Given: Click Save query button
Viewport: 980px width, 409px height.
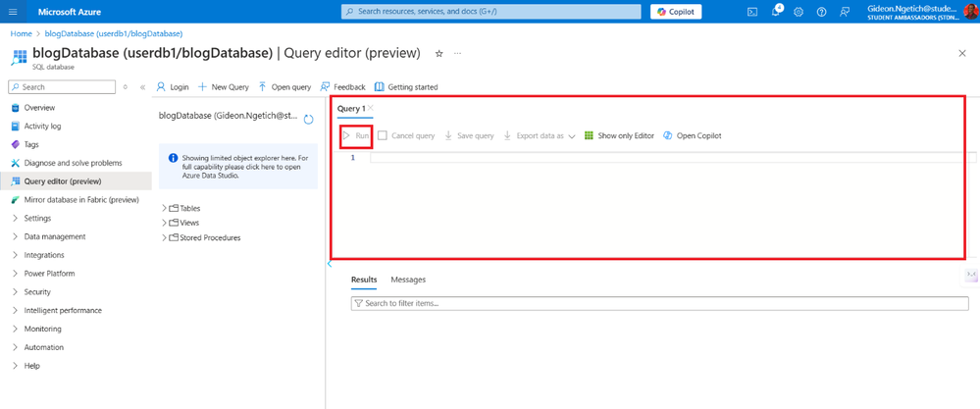Looking at the screenshot, I should pos(469,135).
